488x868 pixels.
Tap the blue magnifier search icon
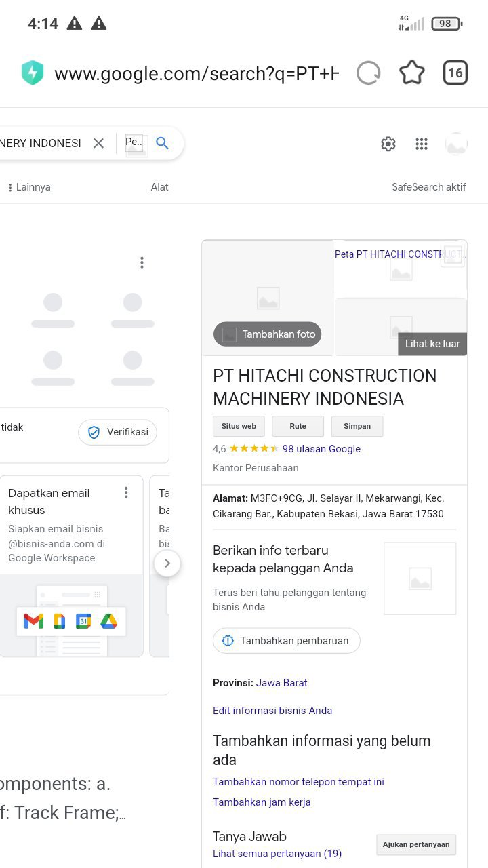pyautogui.click(x=162, y=143)
